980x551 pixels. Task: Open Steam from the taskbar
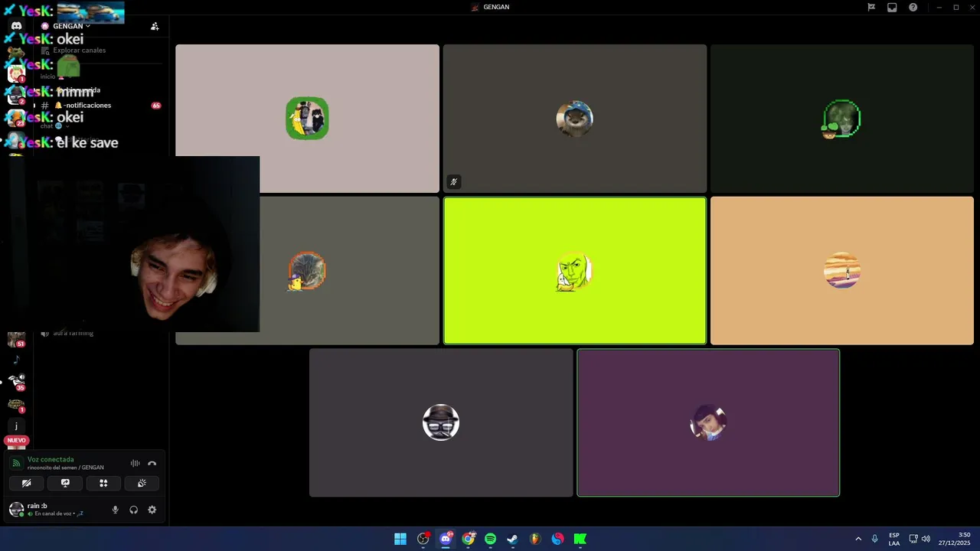tap(513, 539)
